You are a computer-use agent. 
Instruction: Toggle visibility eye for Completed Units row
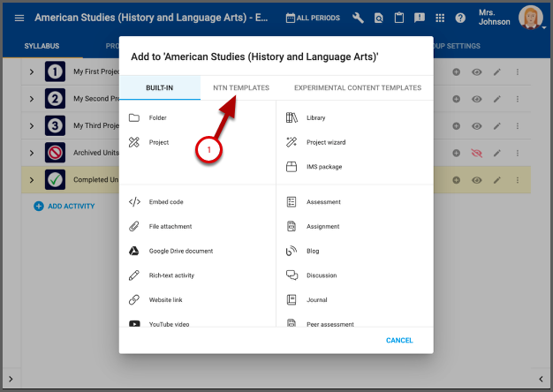[x=475, y=180]
